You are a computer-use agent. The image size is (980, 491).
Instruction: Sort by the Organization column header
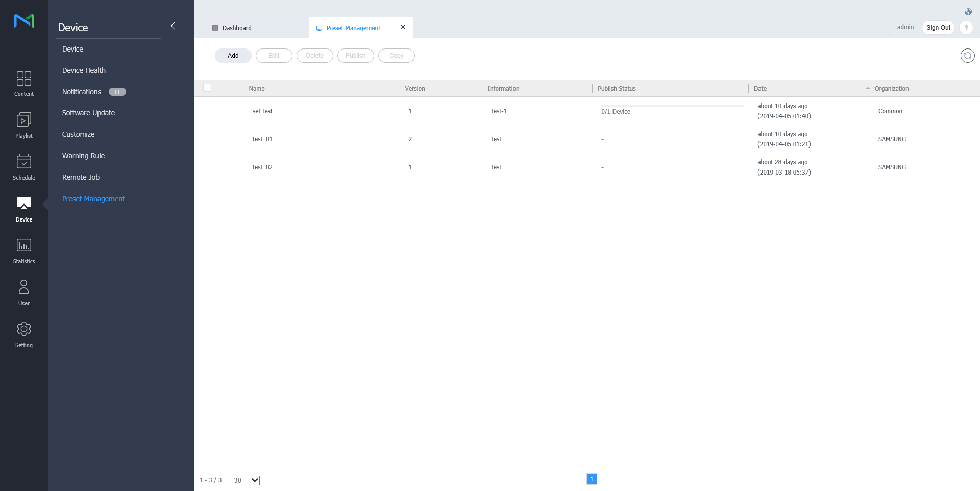[891, 89]
